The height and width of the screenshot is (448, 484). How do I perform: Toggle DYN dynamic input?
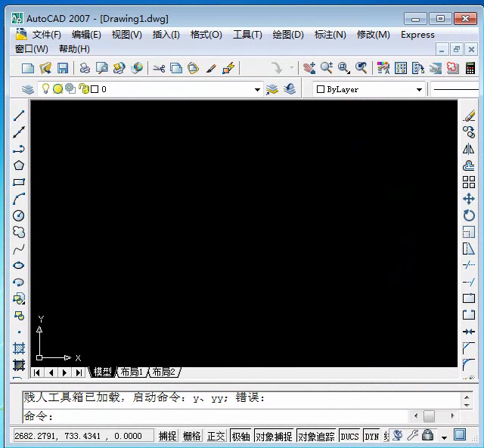[371, 436]
